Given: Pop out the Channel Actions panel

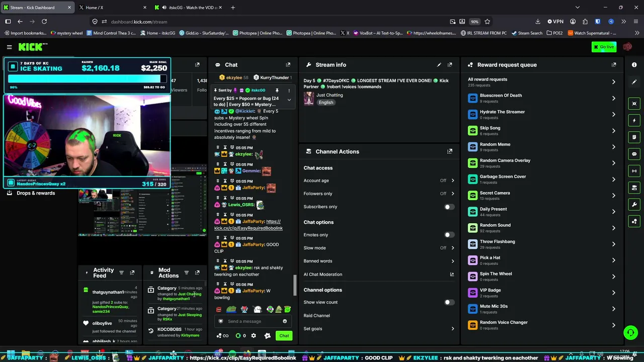Looking at the screenshot, I should click(x=450, y=151).
